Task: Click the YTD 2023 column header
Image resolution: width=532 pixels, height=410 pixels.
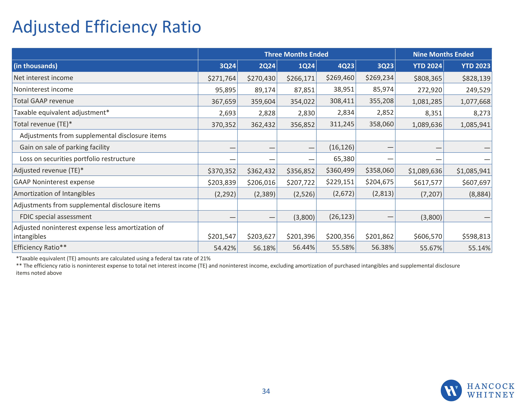Action: 475,66
